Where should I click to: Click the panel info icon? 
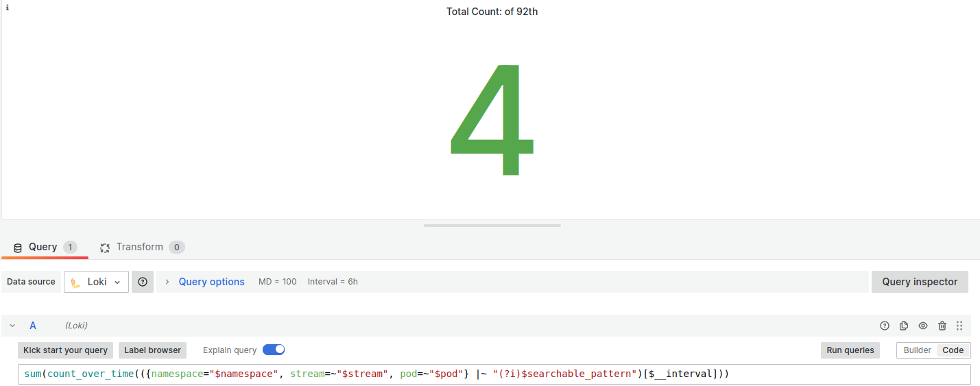(8, 8)
